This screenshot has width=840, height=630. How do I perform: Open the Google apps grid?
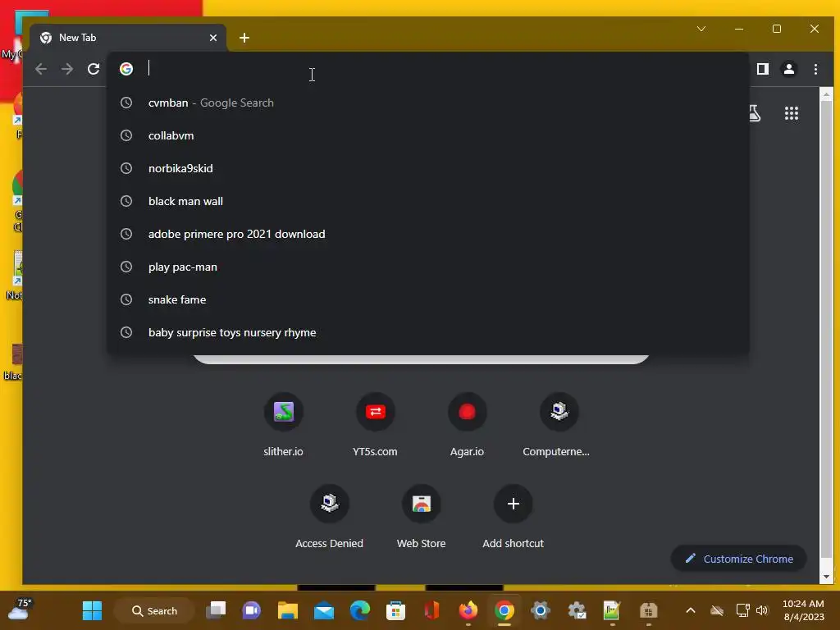click(x=792, y=113)
